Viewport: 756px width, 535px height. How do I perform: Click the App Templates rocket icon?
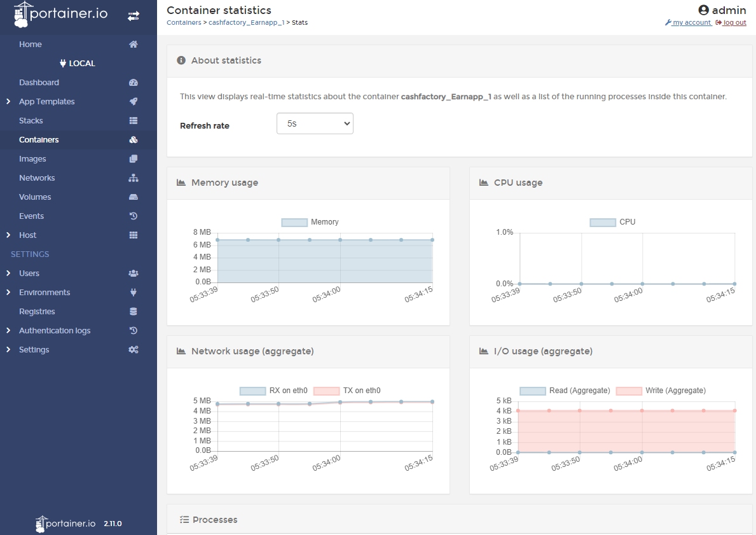pos(134,101)
